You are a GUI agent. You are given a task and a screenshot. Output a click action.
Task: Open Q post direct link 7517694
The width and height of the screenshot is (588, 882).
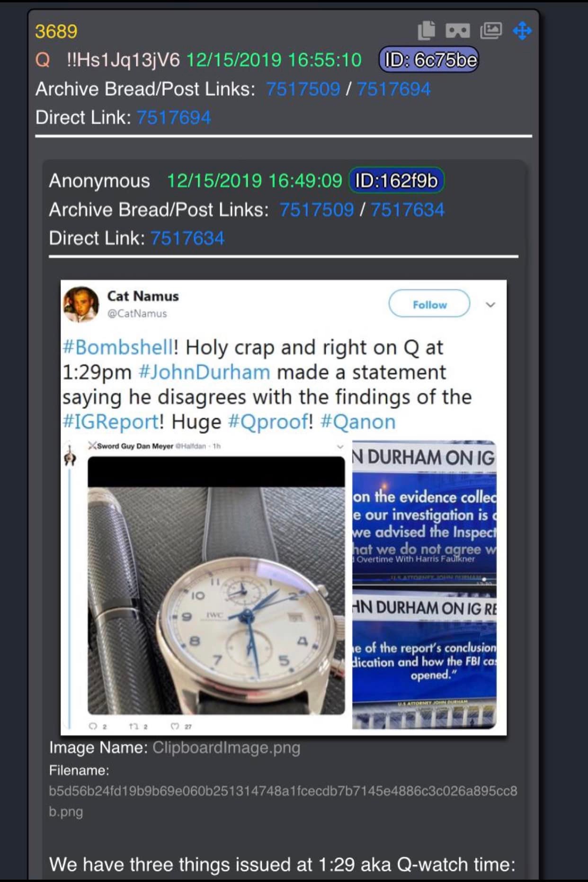(x=174, y=117)
